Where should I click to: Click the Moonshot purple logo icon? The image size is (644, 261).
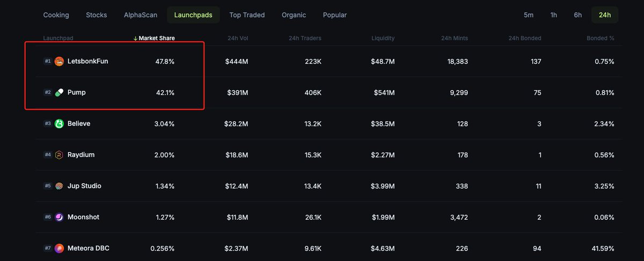59,217
